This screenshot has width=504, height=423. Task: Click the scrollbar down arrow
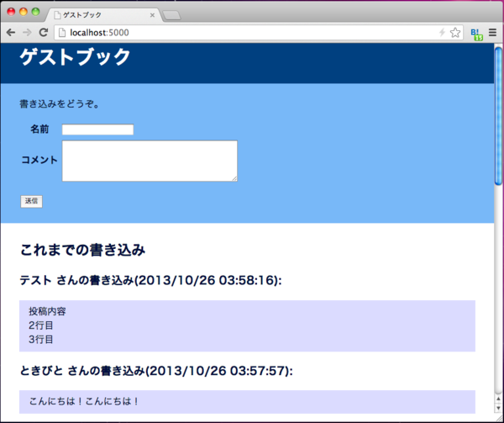[x=498, y=408]
